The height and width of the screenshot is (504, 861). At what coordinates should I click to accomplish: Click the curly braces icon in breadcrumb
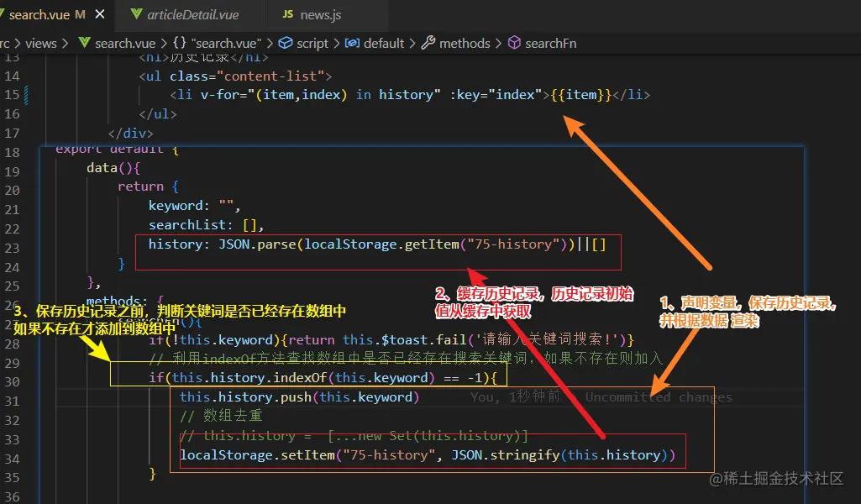pos(180,43)
